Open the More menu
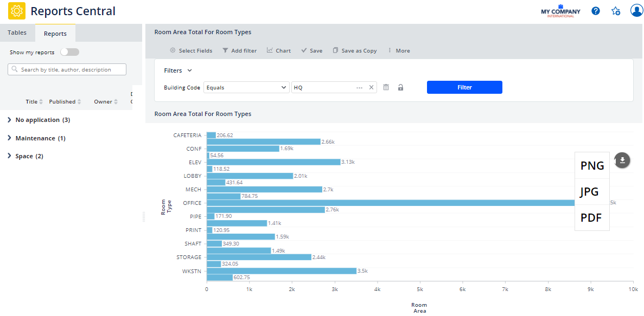The width and height of the screenshot is (644, 316). [398, 50]
